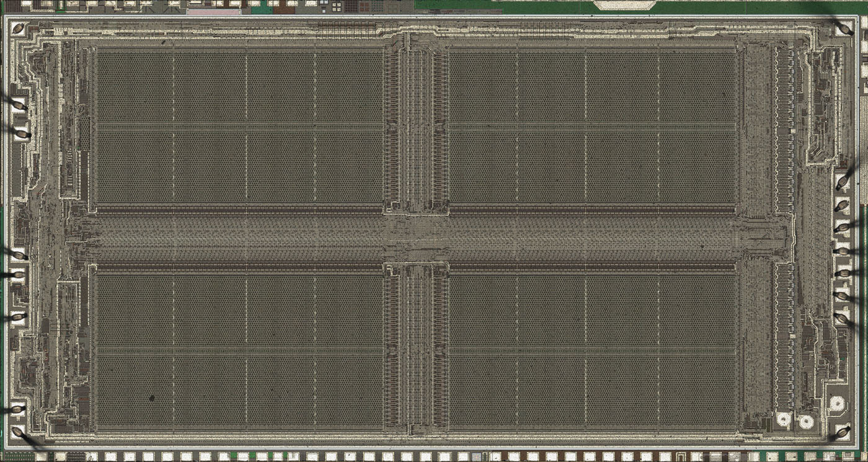Select the leftmost octagonal test pad at bottom right

[783, 420]
